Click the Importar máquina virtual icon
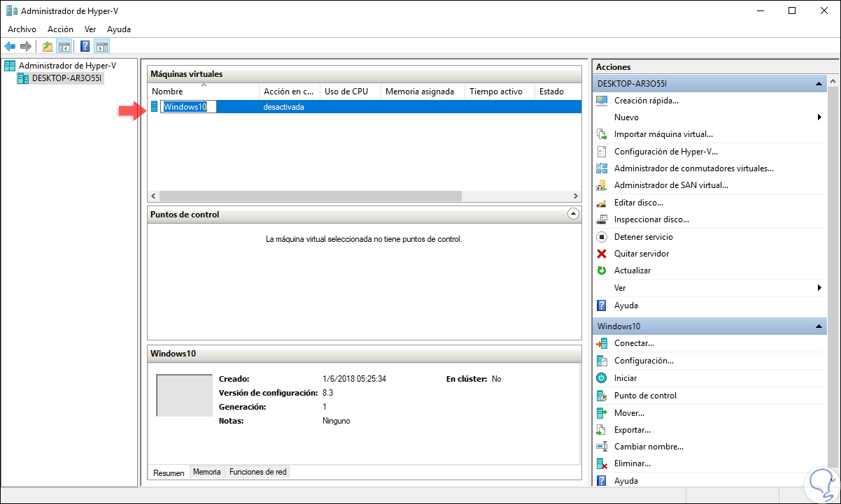The image size is (841, 504). coord(602,134)
